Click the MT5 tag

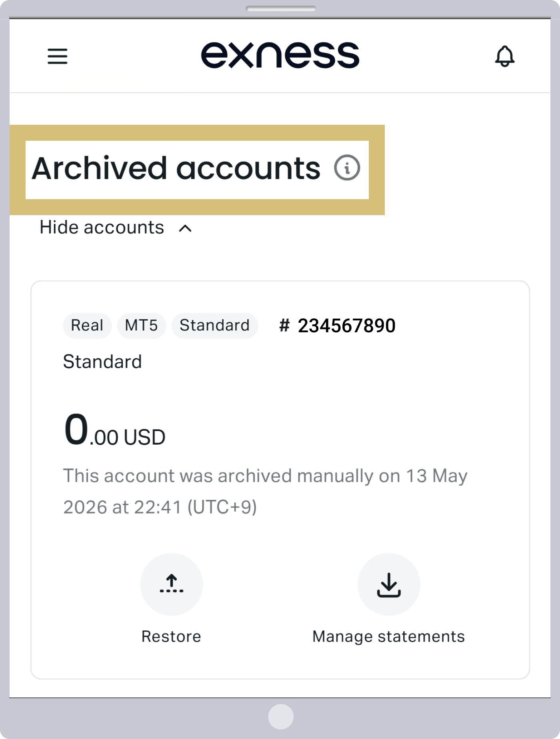tap(141, 326)
